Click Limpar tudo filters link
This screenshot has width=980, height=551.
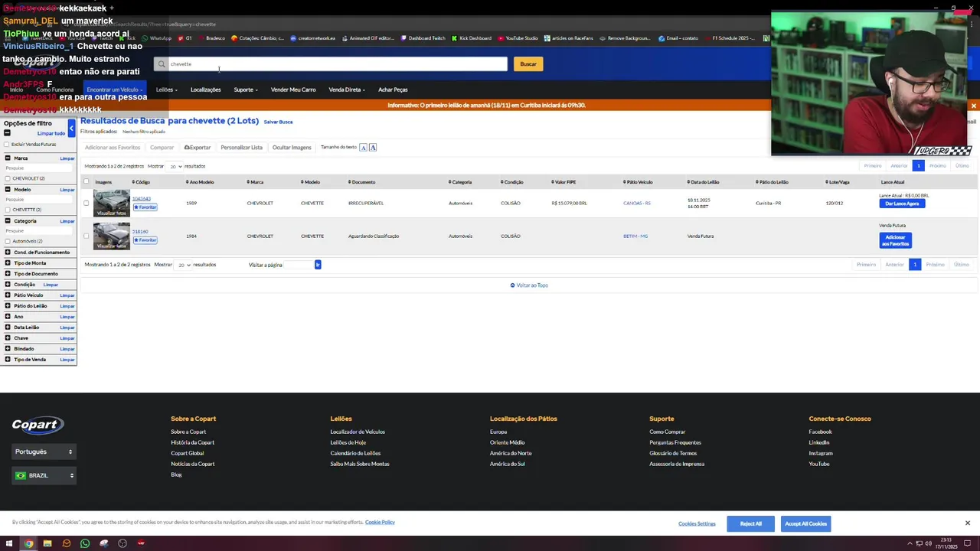(x=51, y=133)
